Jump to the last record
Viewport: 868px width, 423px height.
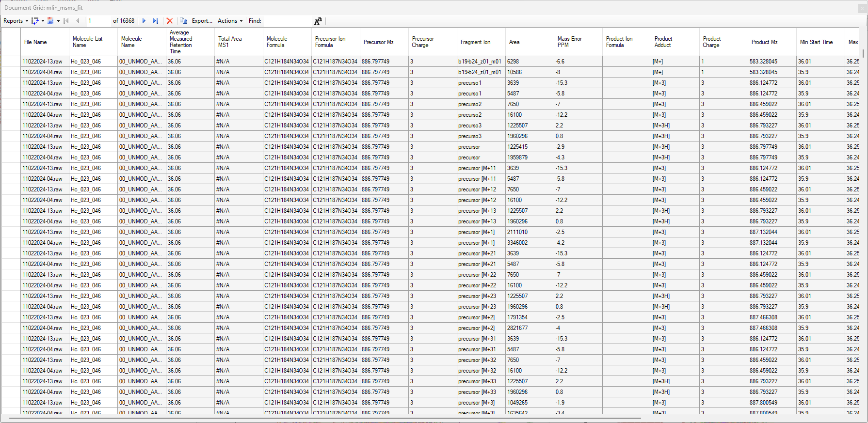(x=155, y=21)
